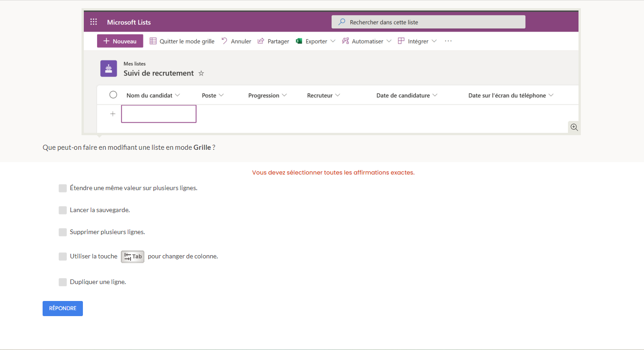The height and width of the screenshot is (350, 644).
Task: Click the plus icon to add new row
Action: pyautogui.click(x=113, y=114)
